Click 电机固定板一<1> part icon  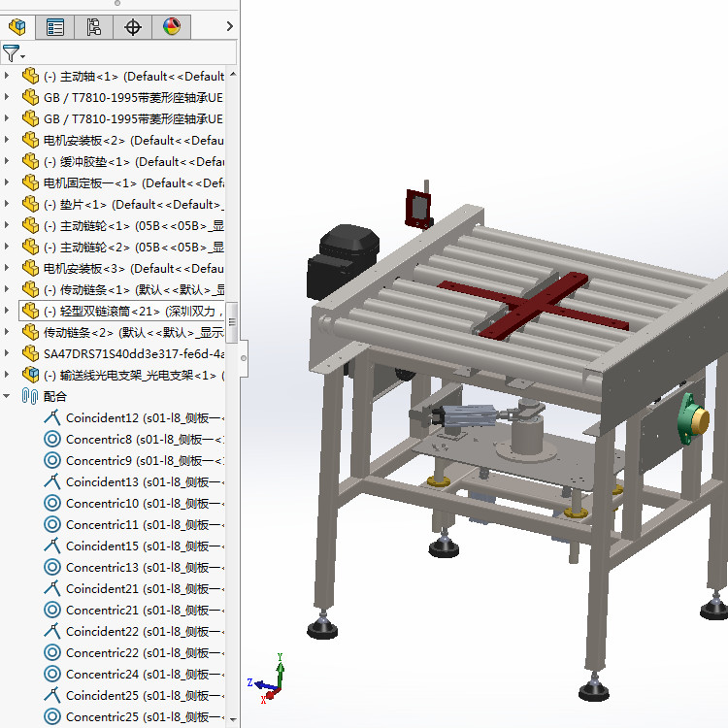click(30, 182)
